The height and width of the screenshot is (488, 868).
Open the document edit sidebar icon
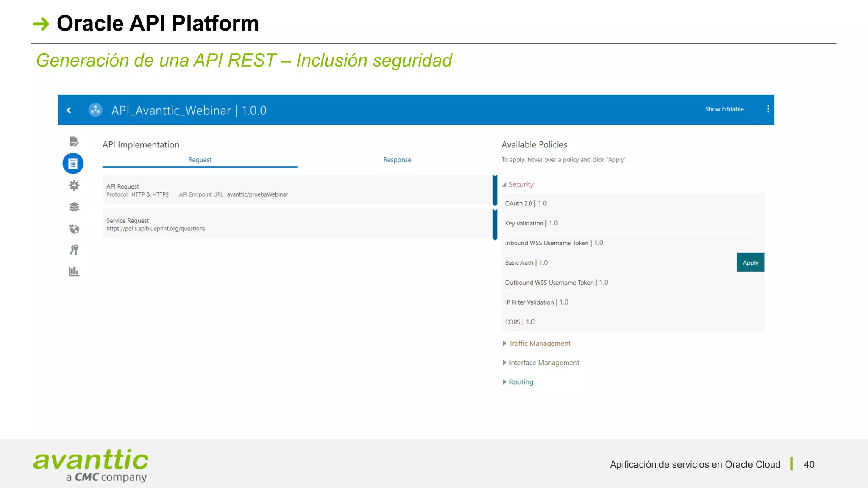74,141
